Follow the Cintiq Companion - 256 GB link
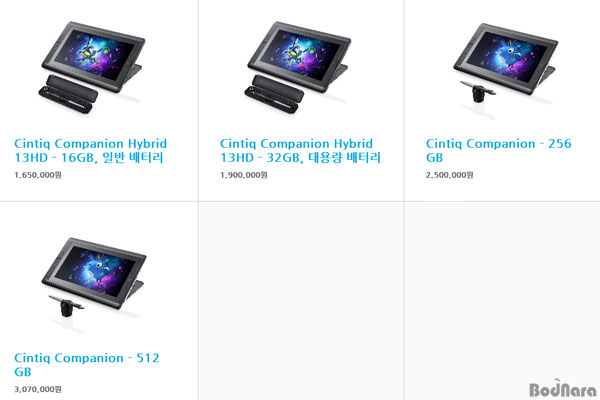 499,150
